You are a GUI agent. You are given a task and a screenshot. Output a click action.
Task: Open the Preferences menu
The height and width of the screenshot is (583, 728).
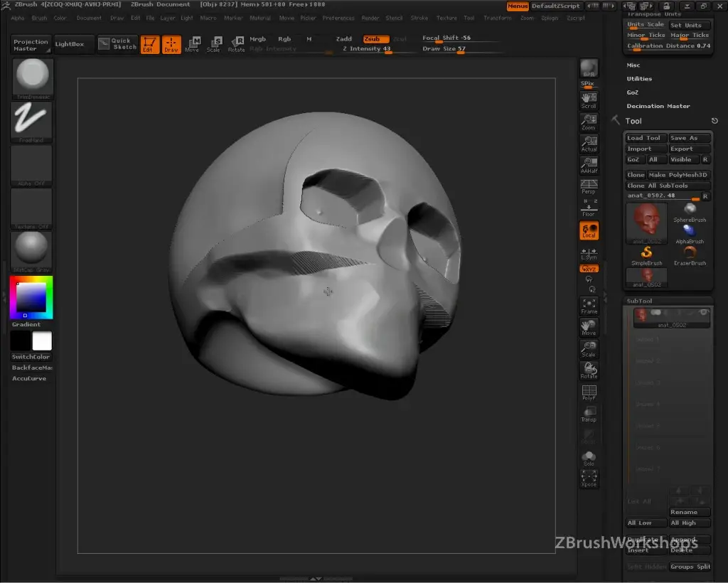tap(338, 18)
